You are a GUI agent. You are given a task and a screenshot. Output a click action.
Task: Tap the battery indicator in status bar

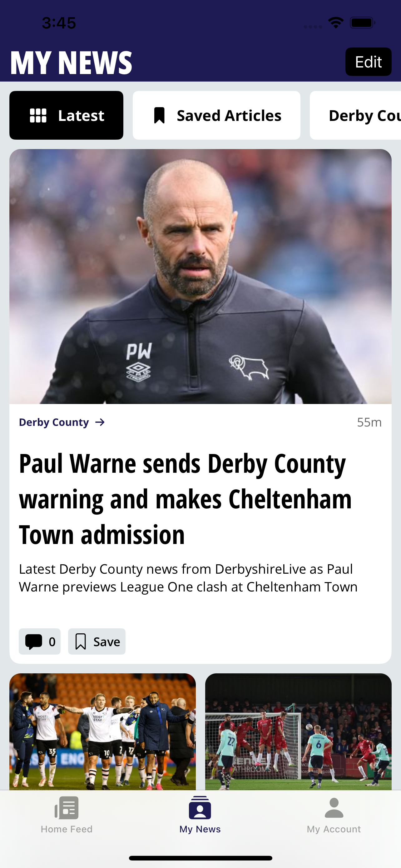(362, 23)
